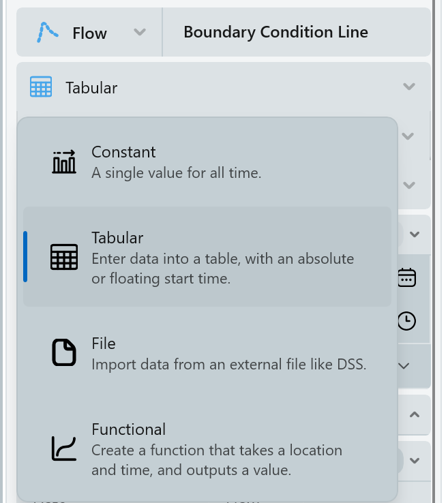Screen dimensions: 448x503
Task: Click the blue Flow curve icon
Action: coord(47,32)
